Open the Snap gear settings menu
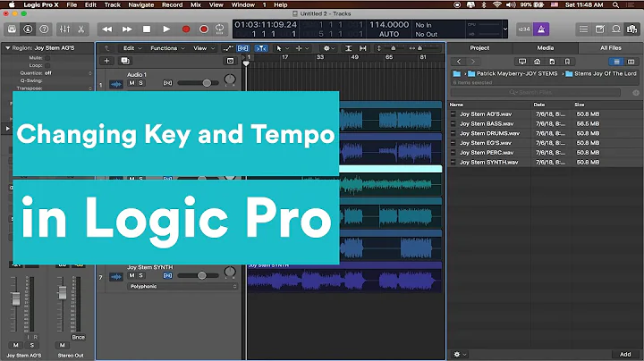644x361 pixels. tap(329, 48)
